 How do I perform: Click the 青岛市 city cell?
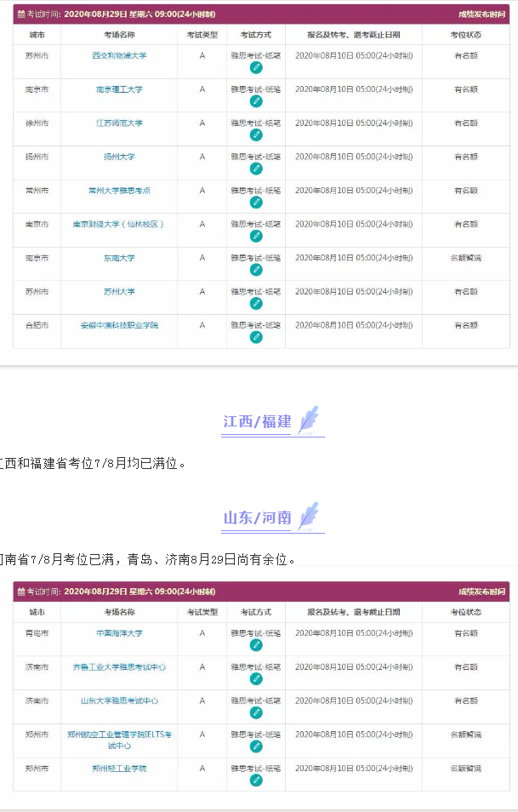pyautogui.click(x=37, y=632)
